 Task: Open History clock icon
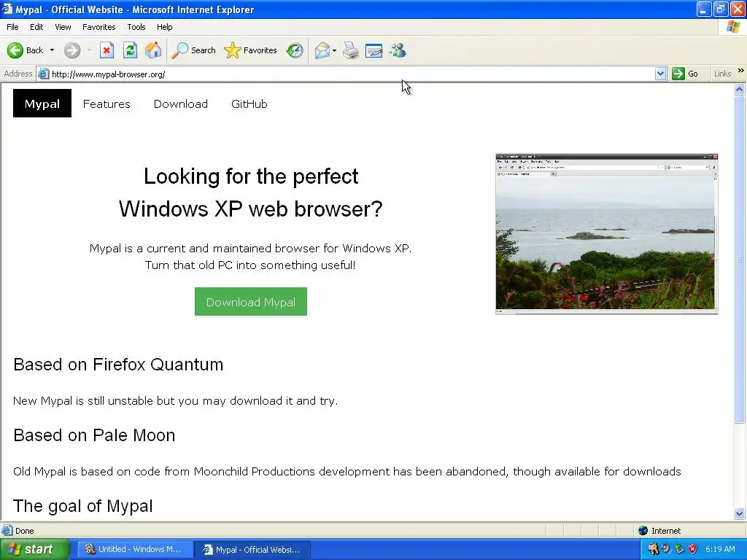pos(295,50)
